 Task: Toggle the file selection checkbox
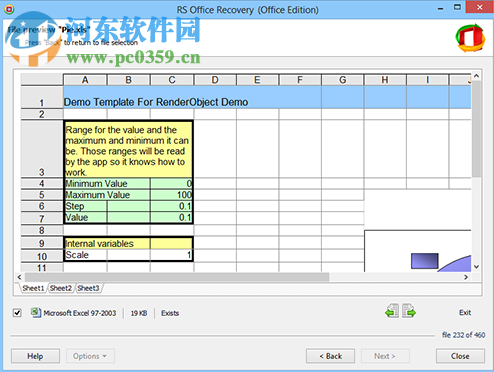click(x=17, y=313)
